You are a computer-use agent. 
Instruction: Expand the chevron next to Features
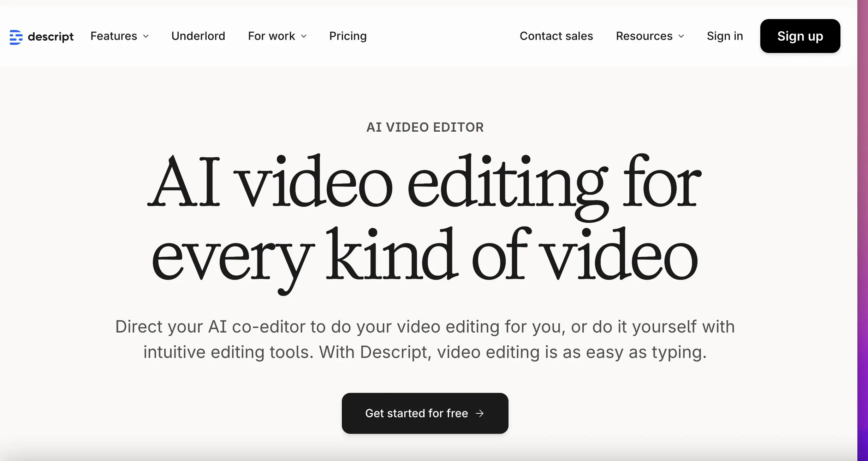tap(146, 36)
